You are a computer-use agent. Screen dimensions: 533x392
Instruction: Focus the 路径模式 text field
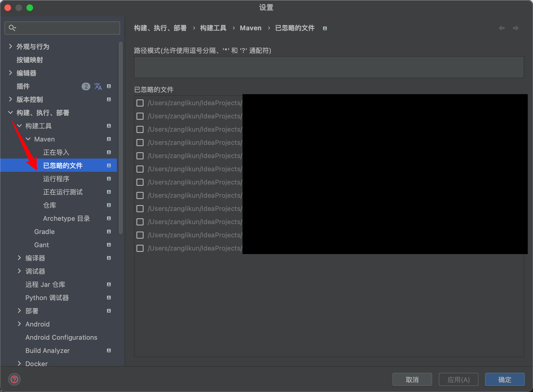point(329,67)
